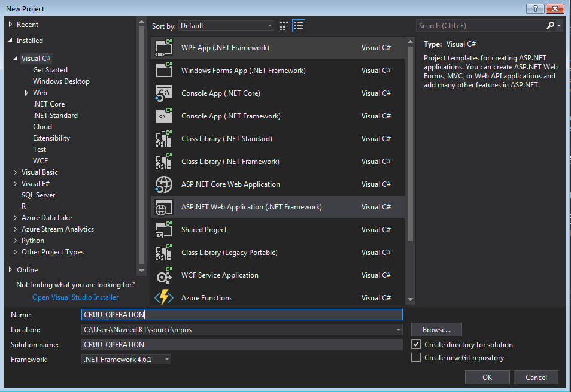The height and width of the screenshot is (392, 571).
Task: Click the Cancel button
Action: point(536,378)
